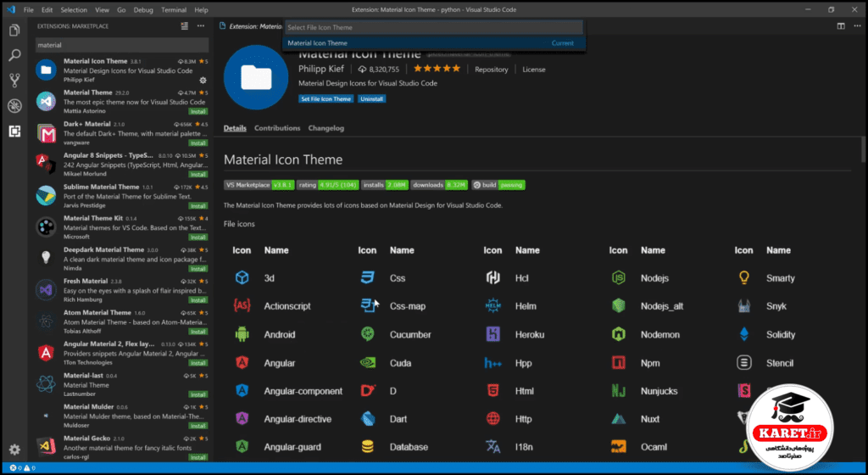Click the Html5 shield icon

coord(492,391)
